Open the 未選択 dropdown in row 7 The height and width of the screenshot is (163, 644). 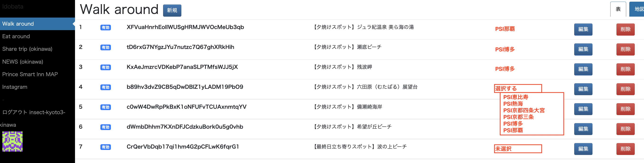coord(517,149)
